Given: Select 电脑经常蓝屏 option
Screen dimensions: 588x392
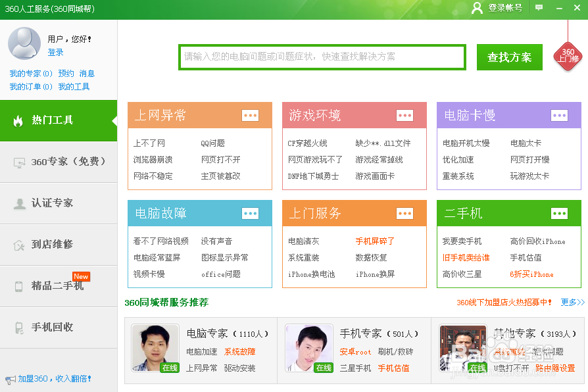Looking at the screenshot, I should pyautogui.click(x=157, y=258).
